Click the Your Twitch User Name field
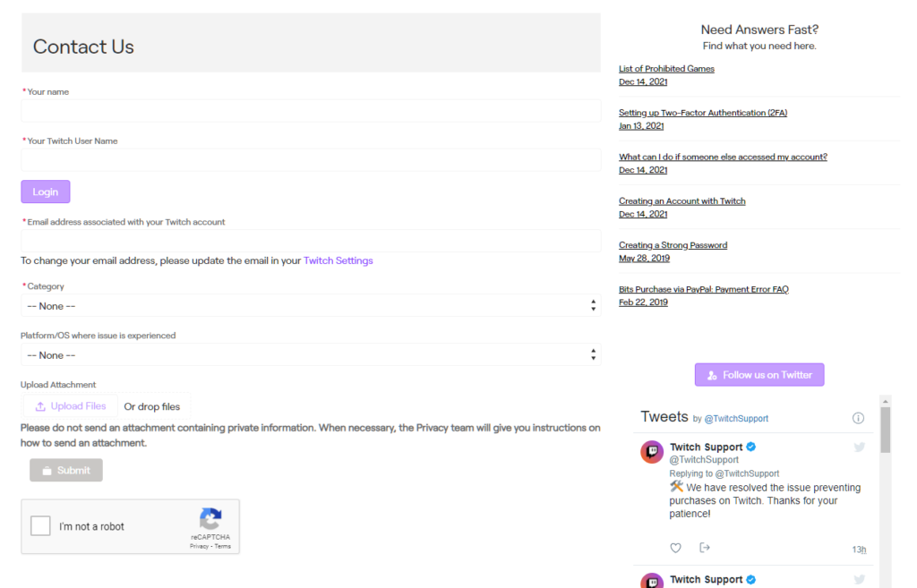917x588 pixels. tap(311, 159)
